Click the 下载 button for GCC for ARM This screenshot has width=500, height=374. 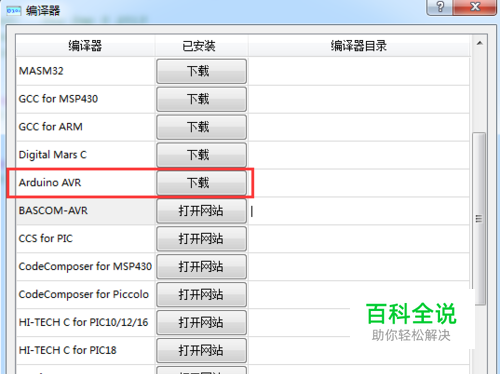coord(201,127)
